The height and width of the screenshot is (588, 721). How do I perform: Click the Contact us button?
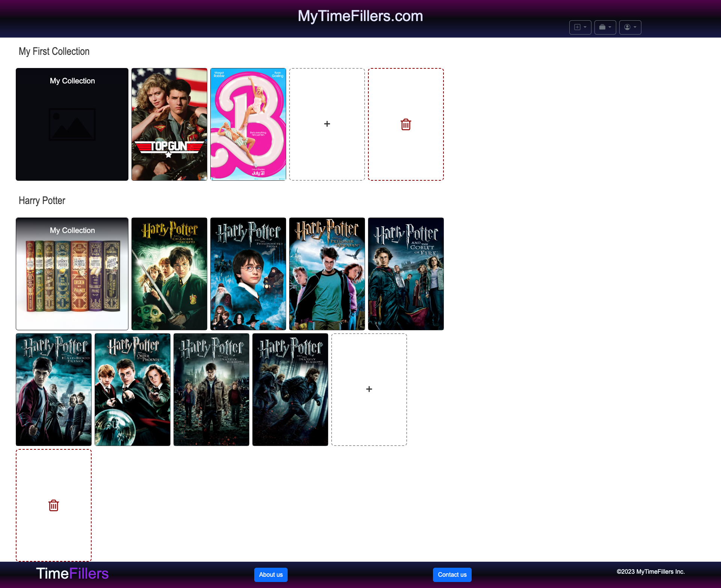[452, 575]
